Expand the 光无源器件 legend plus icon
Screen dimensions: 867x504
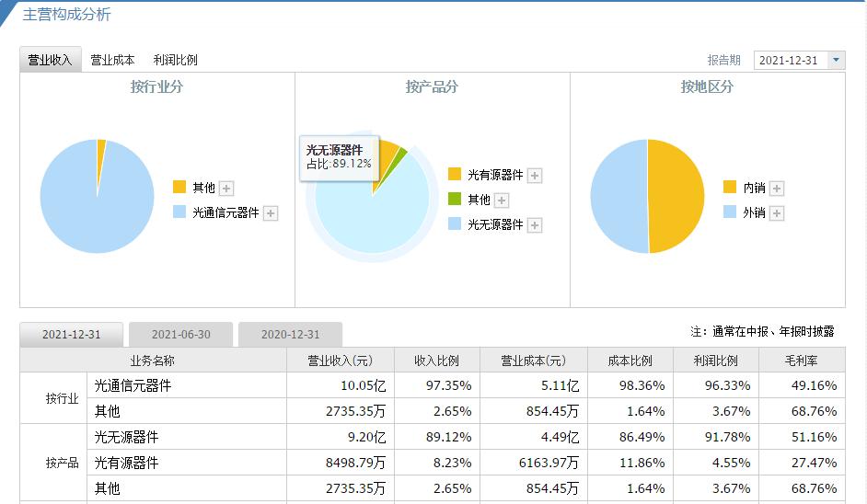(x=535, y=225)
